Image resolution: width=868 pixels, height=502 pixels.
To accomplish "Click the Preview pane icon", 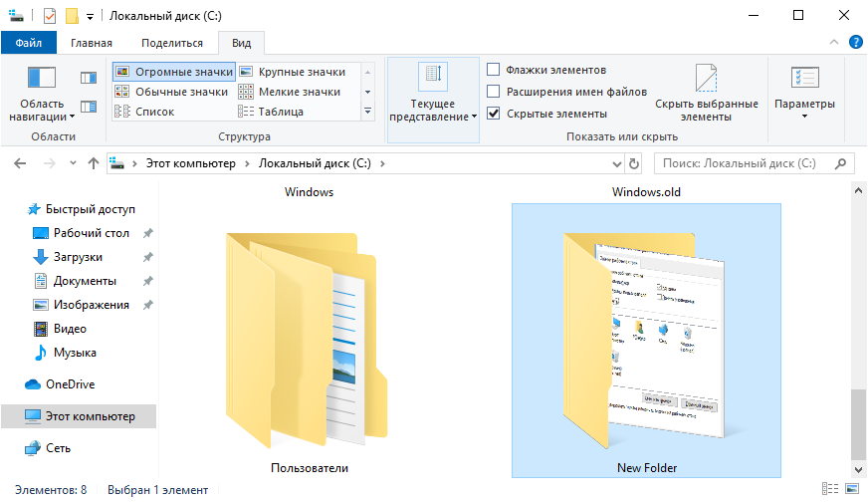I will [89, 78].
